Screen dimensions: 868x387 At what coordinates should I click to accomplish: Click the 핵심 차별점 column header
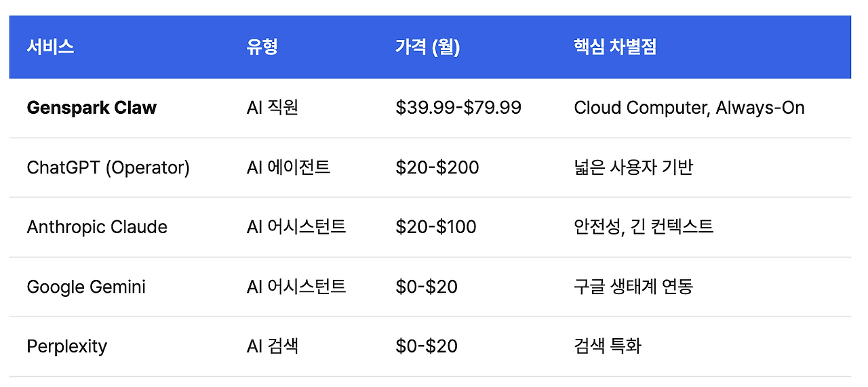[614, 47]
